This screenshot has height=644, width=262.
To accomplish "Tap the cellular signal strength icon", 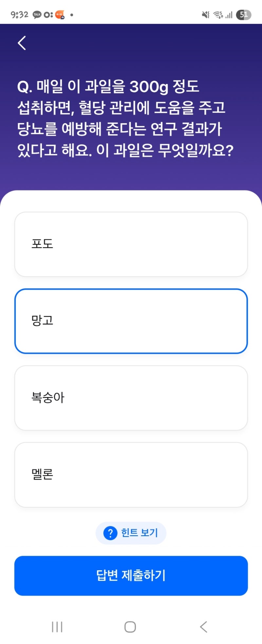I will pyautogui.click(x=229, y=15).
